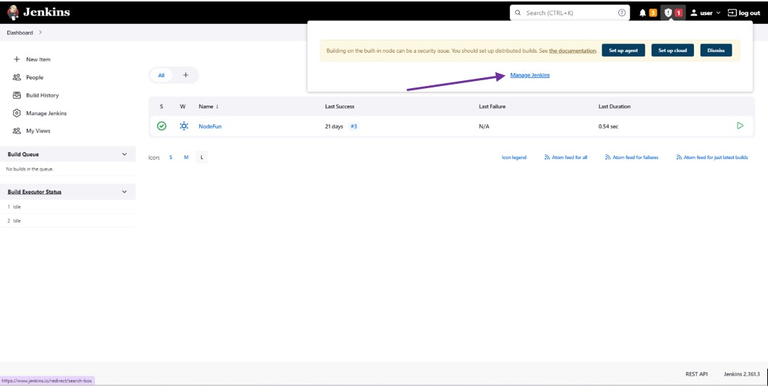Click the 0.54 sec duration cell
768x386 pixels.
point(608,126)
